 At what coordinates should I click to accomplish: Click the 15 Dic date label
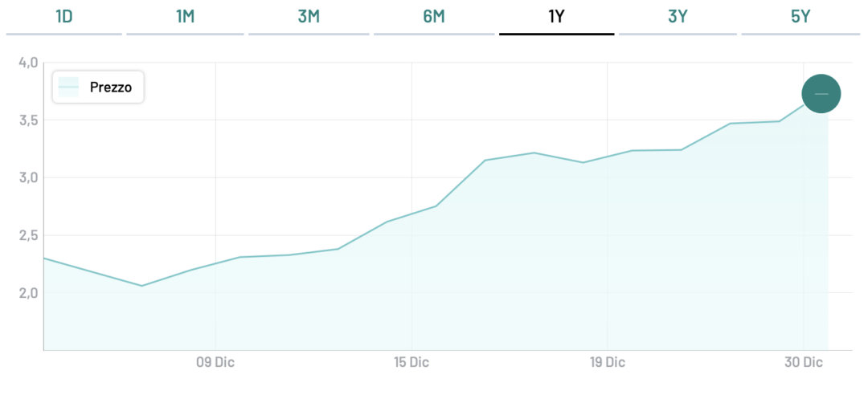410,362
